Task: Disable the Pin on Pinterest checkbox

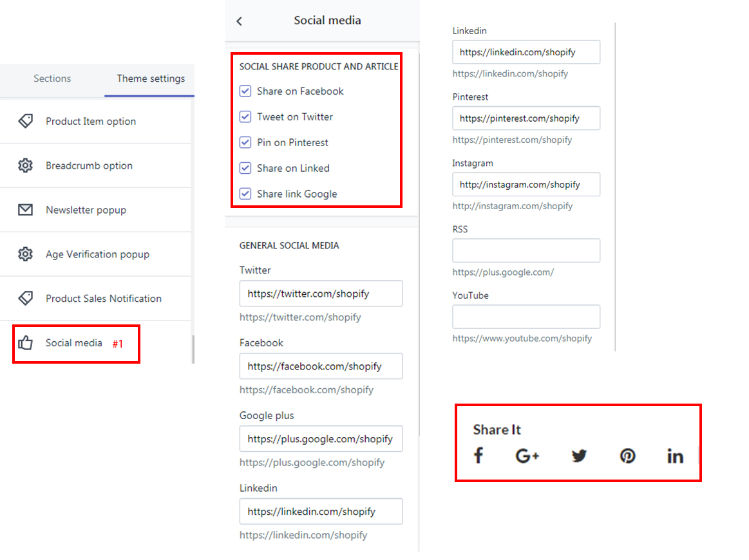Action: (x=245, y=143)
